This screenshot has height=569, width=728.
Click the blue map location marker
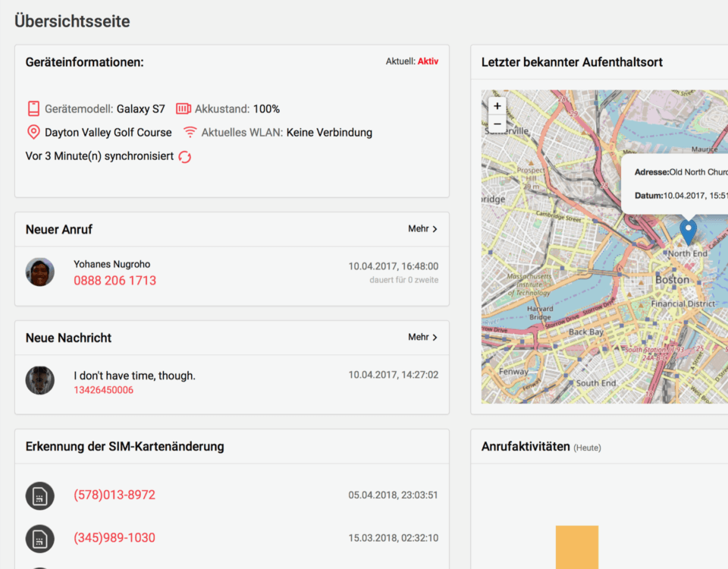(x=688, y=232)
